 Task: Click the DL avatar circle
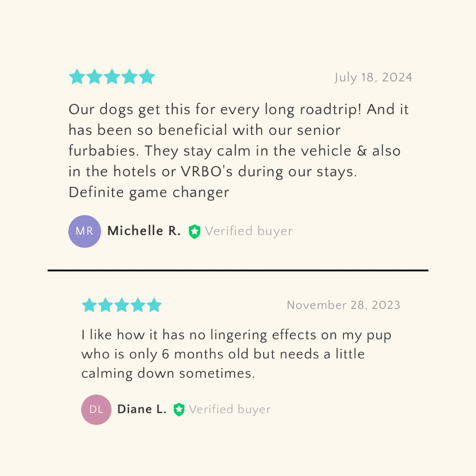point(96,409)
